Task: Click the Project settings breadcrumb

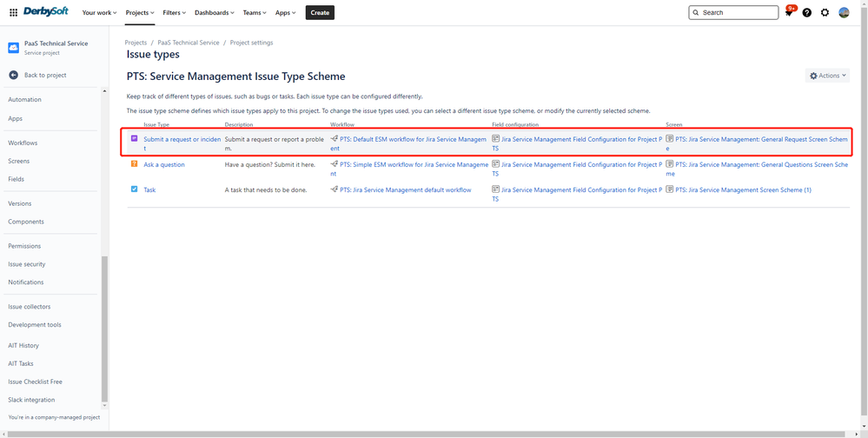Action: [251, 43]
